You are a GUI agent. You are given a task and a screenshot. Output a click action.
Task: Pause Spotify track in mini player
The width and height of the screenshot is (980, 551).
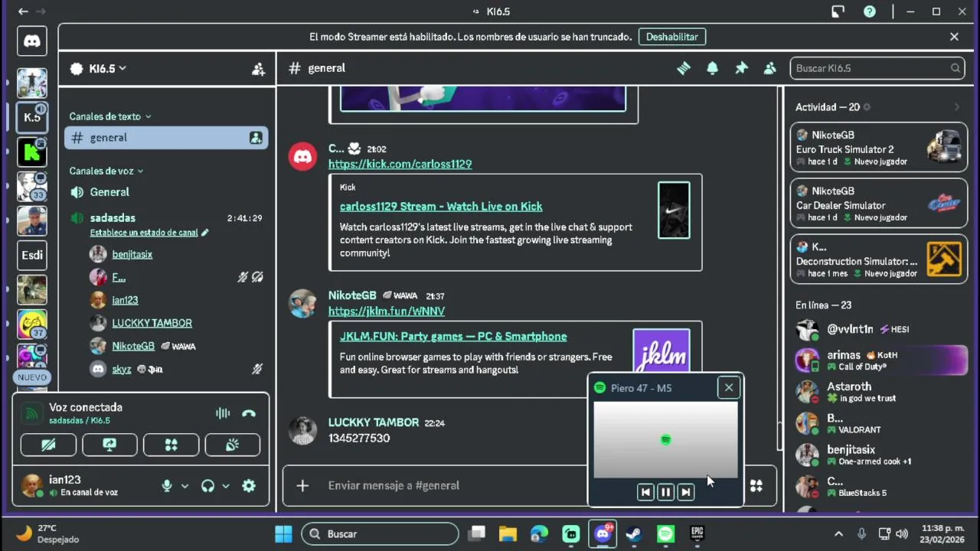point(665,493)
